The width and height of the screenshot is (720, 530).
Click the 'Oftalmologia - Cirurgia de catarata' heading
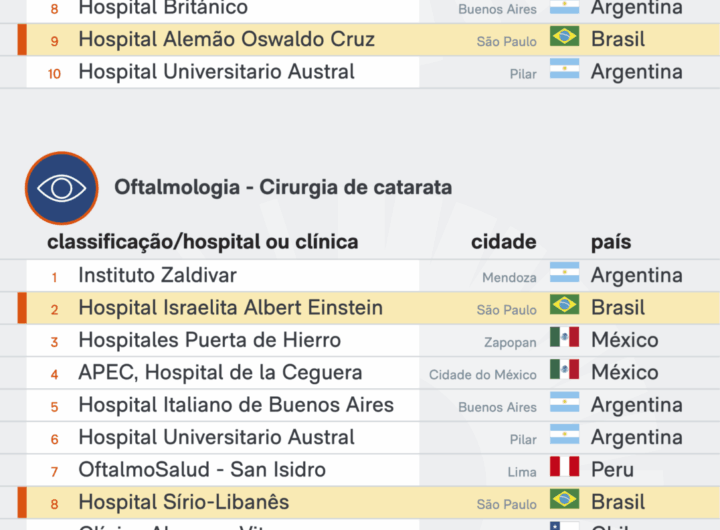283,187
